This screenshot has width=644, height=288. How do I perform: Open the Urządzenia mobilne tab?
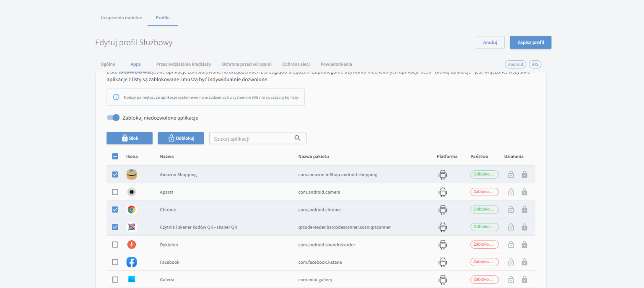121,18
